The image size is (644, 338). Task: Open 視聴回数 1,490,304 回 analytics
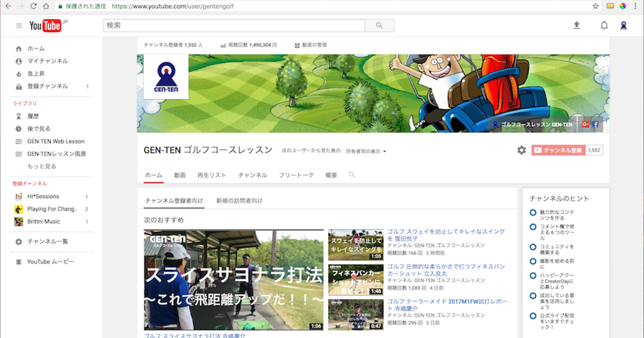click(x=248, y=45)
